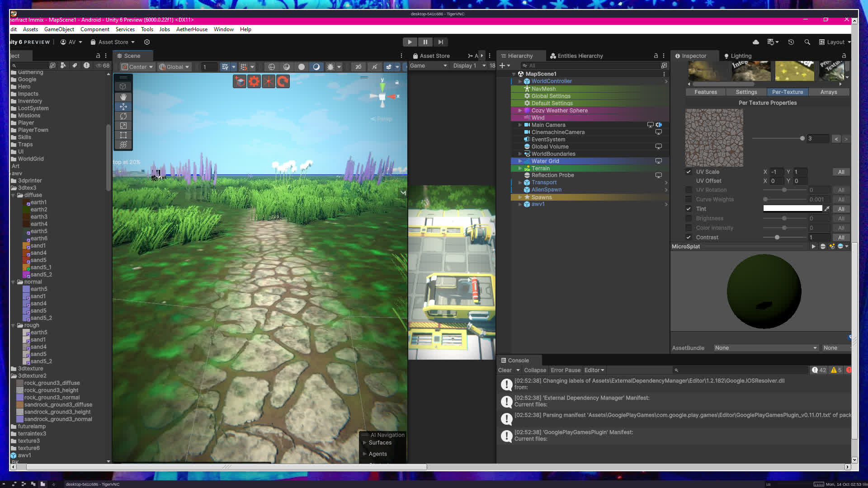Disable the UV Scale checkbox
Viewport: 868px width, 488px height.
[x=689, y=172]
